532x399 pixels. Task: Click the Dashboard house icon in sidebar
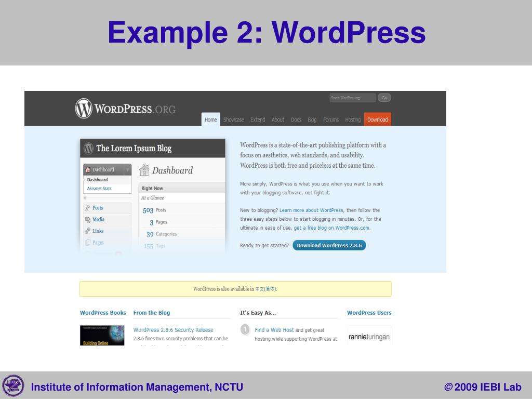(x=88, y=169)
